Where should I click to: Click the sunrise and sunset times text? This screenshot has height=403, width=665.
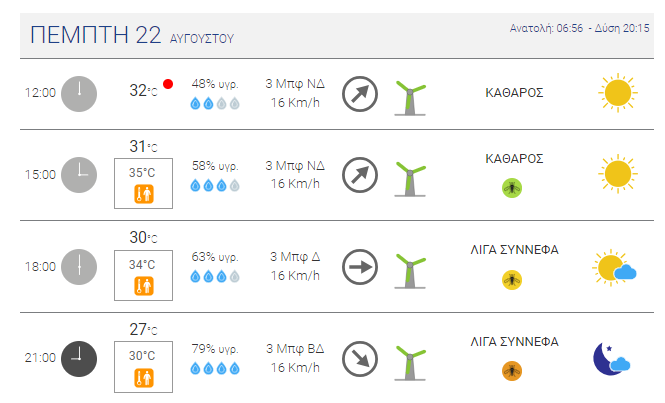pyautogui.click(x=579, y=28)
